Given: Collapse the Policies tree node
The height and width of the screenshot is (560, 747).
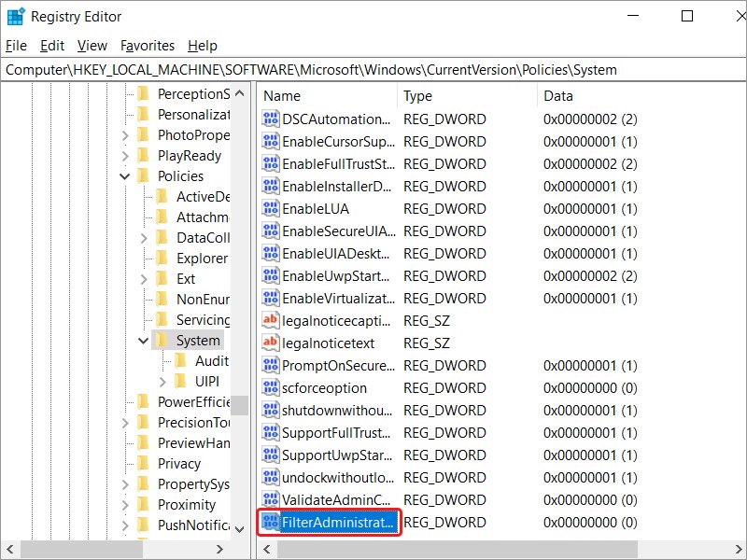Looking at the screenshot, I should [125, 176].
